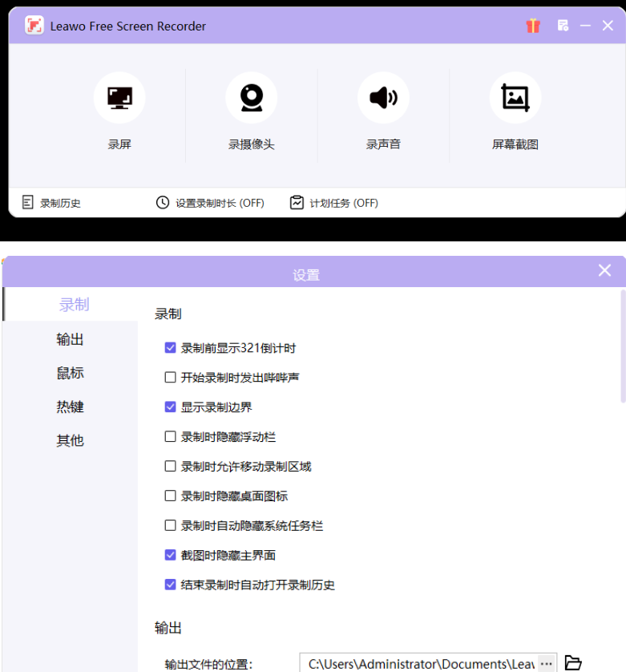Click the recording history list icon
Image resolution: width=626 pixels, height=672 pixels.
(27, 202)
